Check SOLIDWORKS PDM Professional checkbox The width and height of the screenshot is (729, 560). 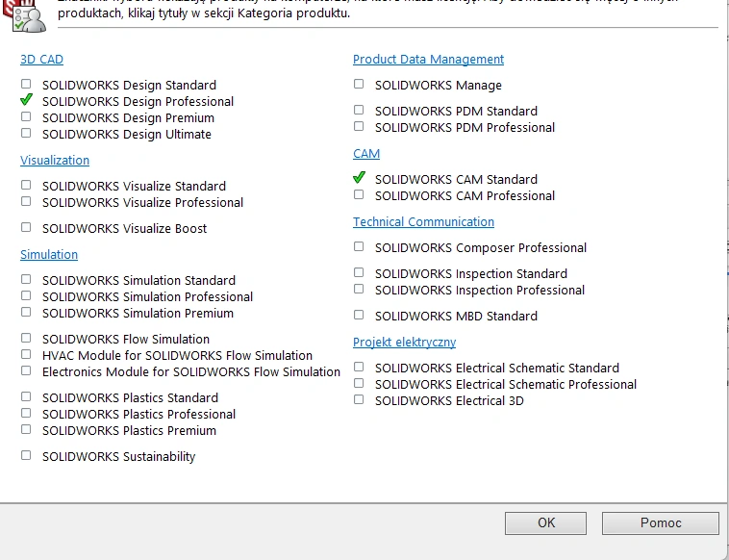tap(359, 126)
